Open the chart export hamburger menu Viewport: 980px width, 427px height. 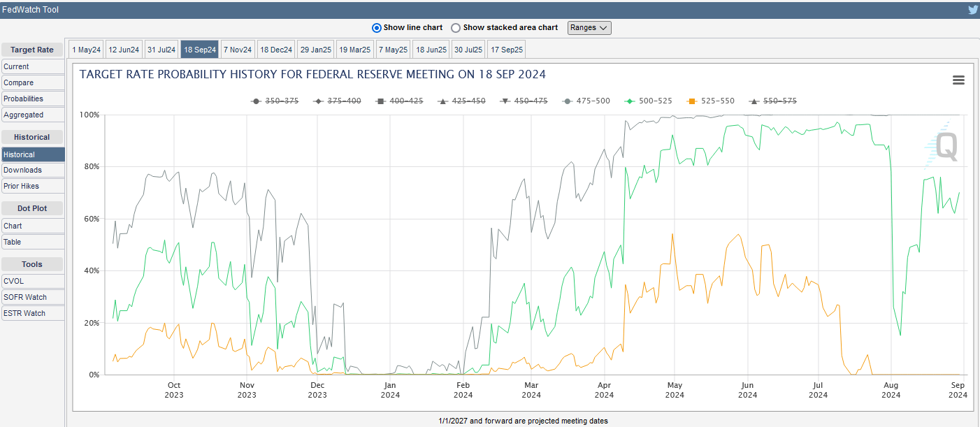click(958, 80)
